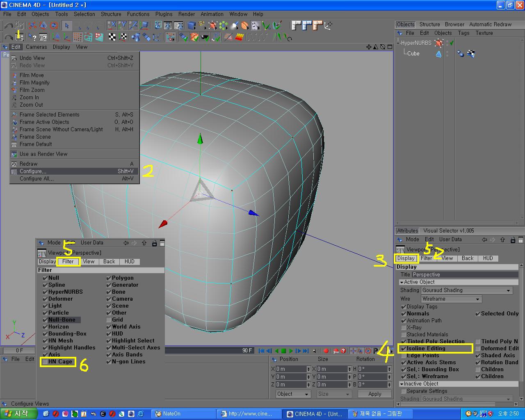Viewport: 525px width, 420px height.
Task: Click the Cube polygon object icon
Action: pos(438,54)
